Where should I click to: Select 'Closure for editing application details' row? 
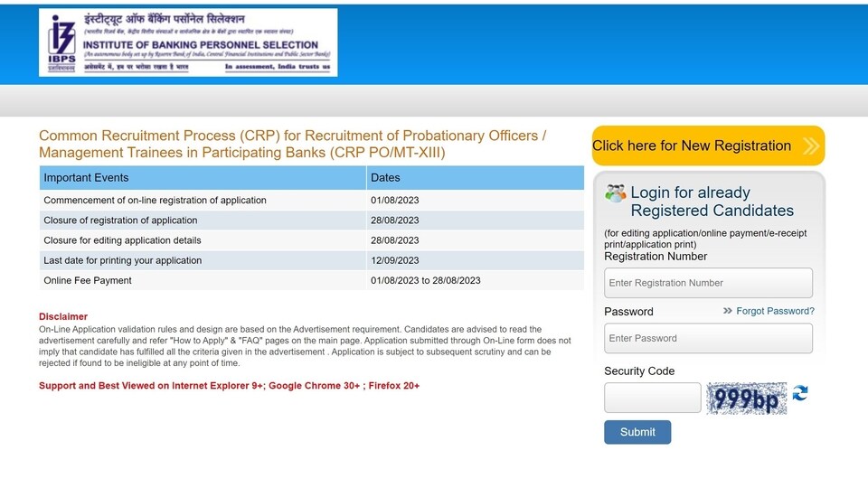point(312,240)
